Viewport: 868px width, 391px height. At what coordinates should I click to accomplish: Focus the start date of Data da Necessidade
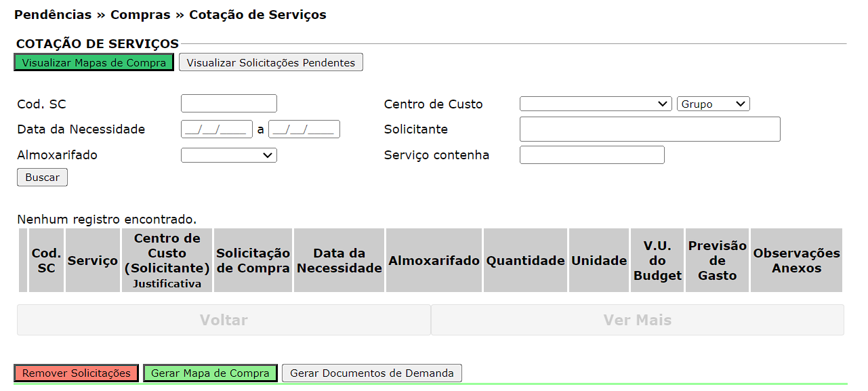click(x=217, y=129)
